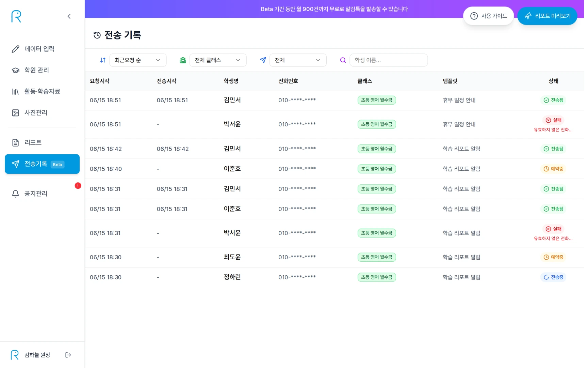Image resolution: width=588 pixels, height=368 pixels.
Task: Collapse the sidebar with the chevron arrow
Action: click(69, 16)
